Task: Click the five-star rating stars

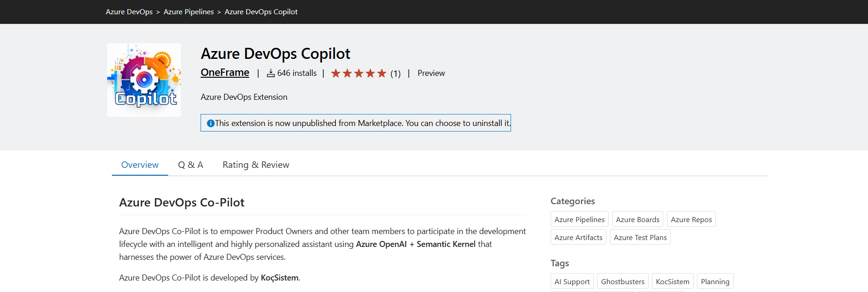Action: click(359, 73)
